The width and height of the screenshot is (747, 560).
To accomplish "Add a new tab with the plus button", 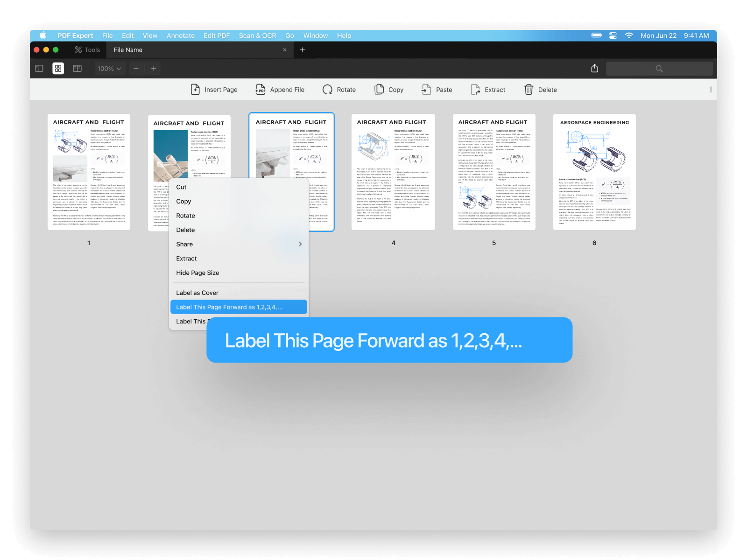I will click(x=302, y=50).
